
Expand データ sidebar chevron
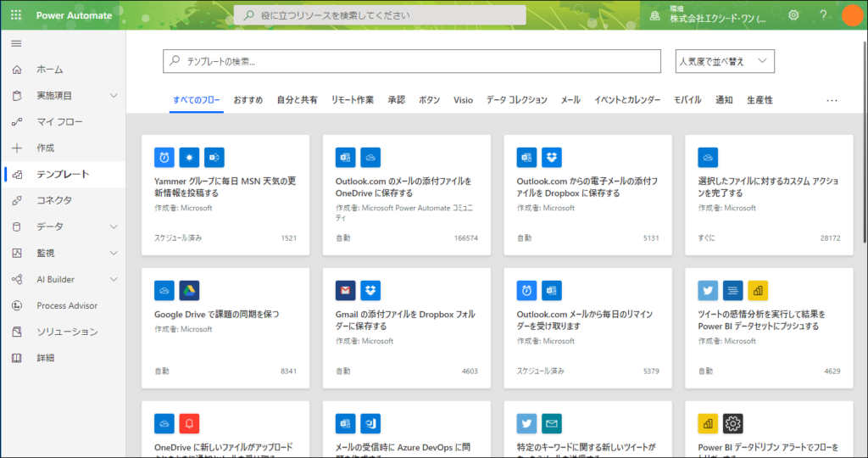[x=114, y=226]
